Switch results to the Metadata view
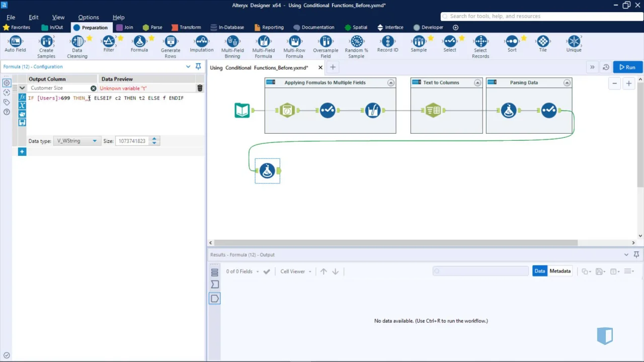The width and height of the screenshot is (644, 362). pos(560,271)
